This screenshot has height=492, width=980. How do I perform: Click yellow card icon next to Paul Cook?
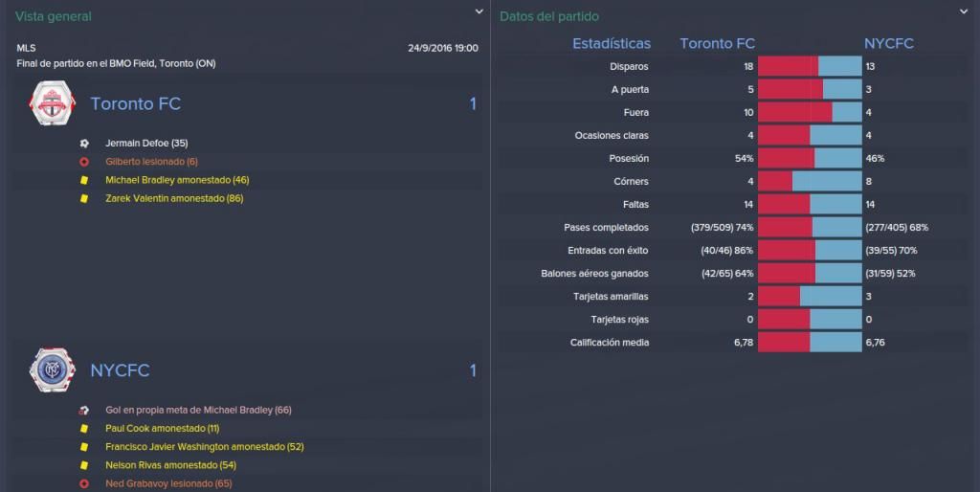tap(84, 429)
